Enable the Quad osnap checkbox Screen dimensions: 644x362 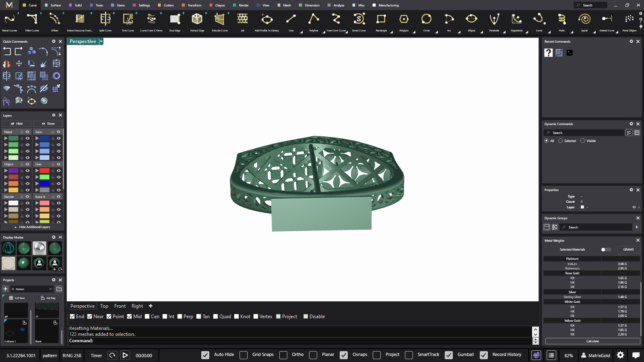pyautogui.click(x=216, y=317)
